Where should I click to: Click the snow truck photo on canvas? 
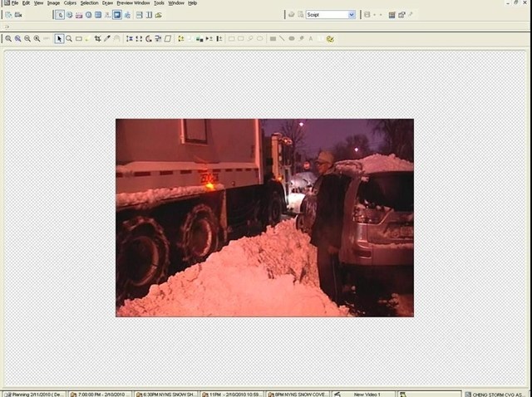click(x=264, y=218)
